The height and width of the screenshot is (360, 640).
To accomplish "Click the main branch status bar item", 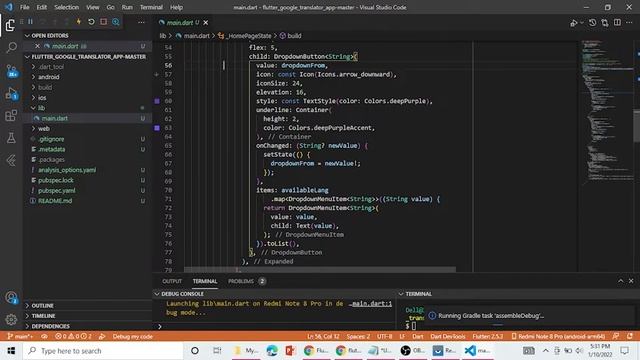I will [20, 336].
